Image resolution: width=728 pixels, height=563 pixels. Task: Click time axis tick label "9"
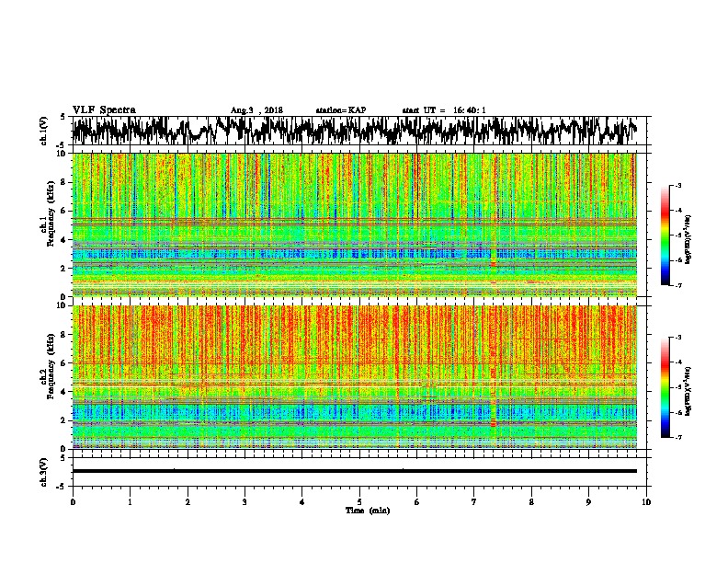pos(588,502)
